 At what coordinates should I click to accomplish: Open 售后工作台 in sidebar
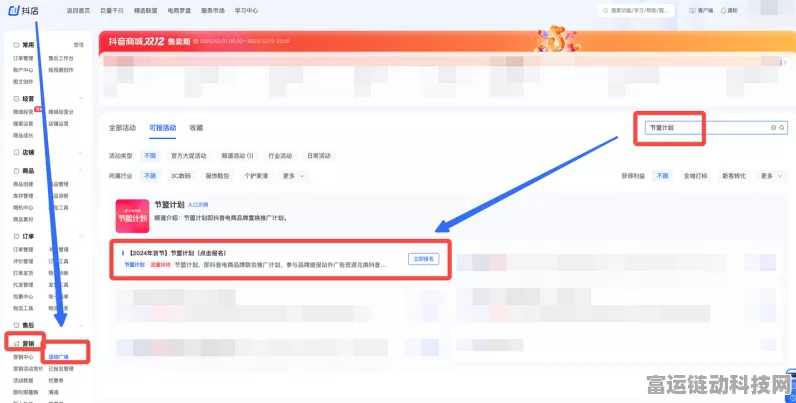pos(61,59)
